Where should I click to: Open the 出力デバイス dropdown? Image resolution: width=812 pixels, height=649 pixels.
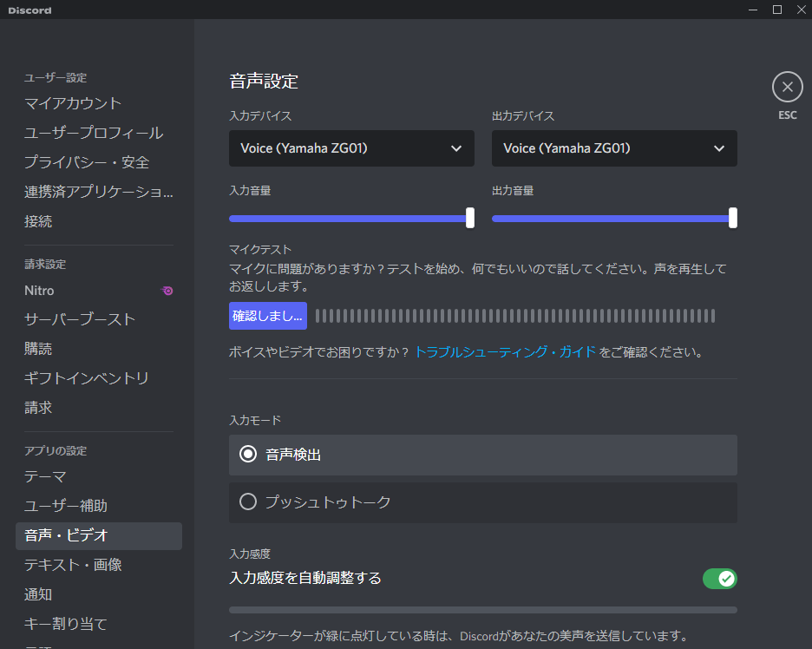point(613,148)
